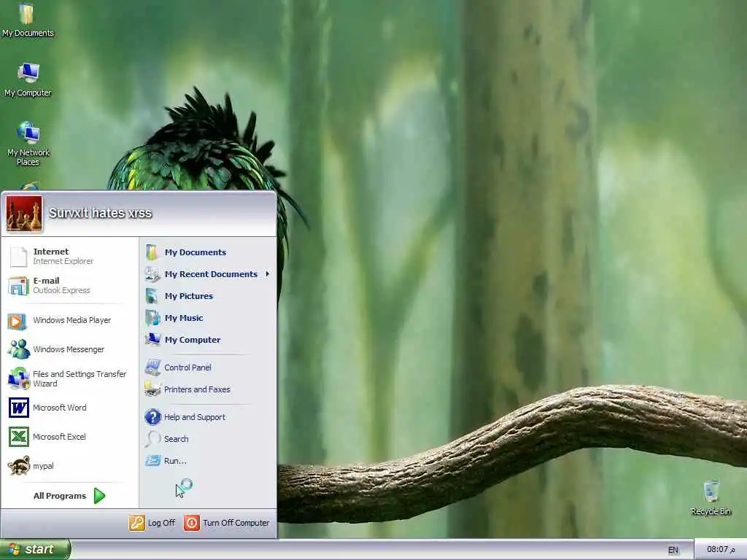
Task: Open the Control Panel icon
Action: click(x=152, y=367)
